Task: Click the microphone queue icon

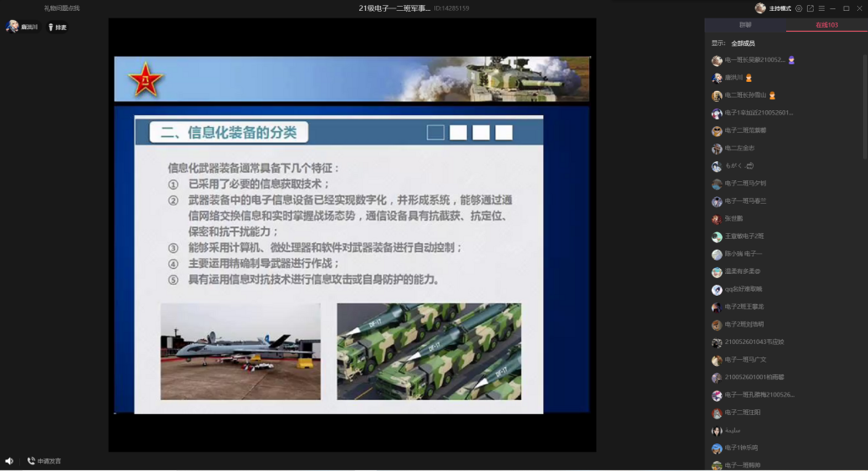Action: coord(51,28)
